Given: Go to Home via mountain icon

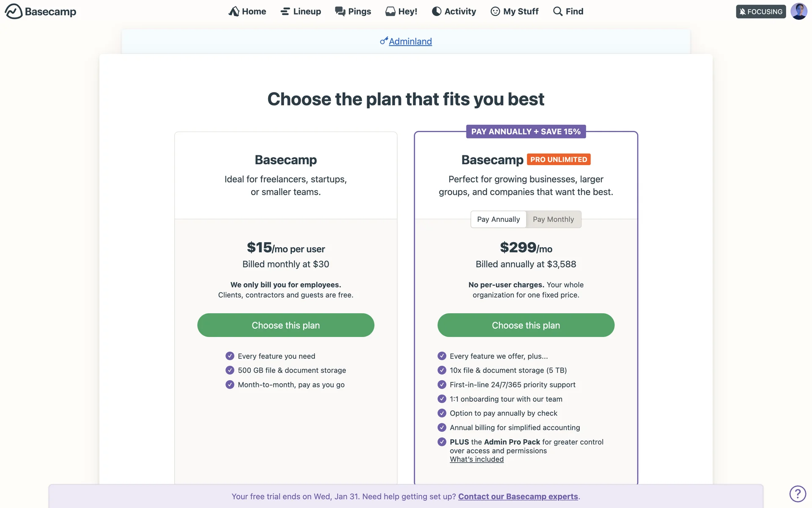Looking at the screenshot, I should coord(234,11).
